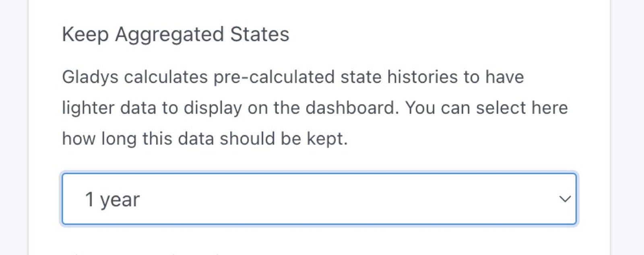Open the "1 year" retention dropdown
Image resolution: width=644 pixels, height=255 pixels.
(x=319, y=199)
